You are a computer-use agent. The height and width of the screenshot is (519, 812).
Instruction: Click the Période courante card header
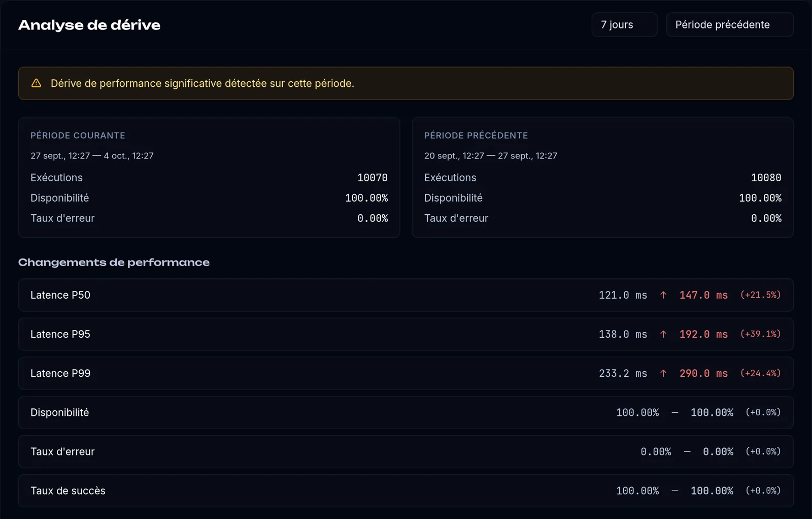pos(78,136)
